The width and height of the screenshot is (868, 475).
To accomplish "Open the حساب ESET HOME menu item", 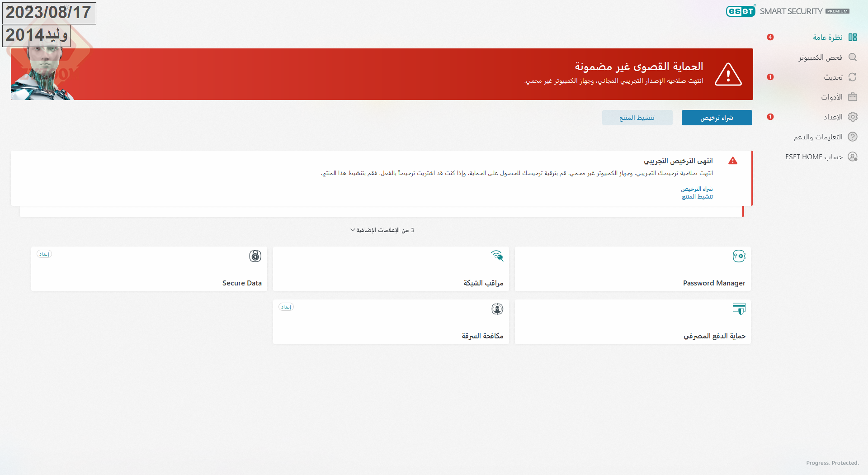I will coord(814,157).
